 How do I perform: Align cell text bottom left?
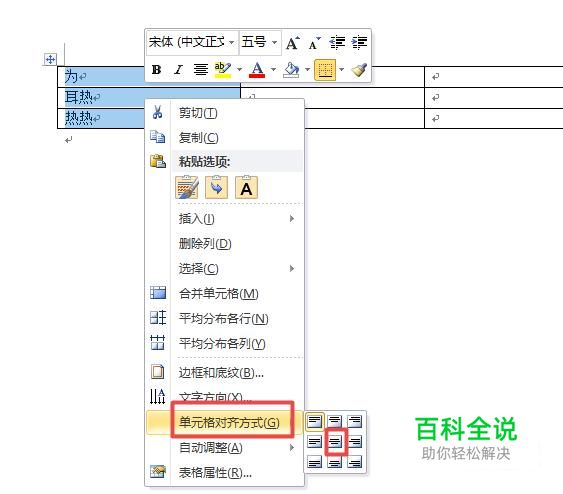click(x=315, y=462)
